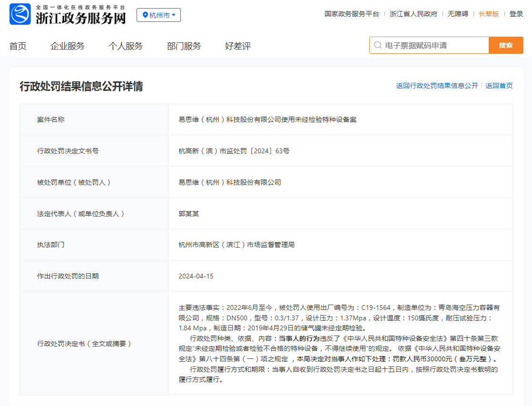Screen dimensions: 532x406
Task: Click 返回行政处罚结果信息公开 link
Action: tap(437, 86)
